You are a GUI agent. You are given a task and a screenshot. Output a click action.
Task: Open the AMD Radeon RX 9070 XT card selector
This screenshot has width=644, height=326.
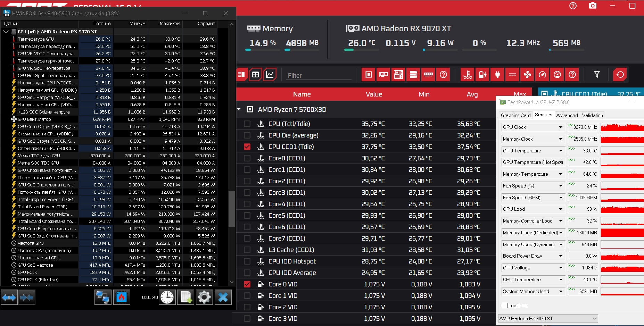tap(548, 318)
